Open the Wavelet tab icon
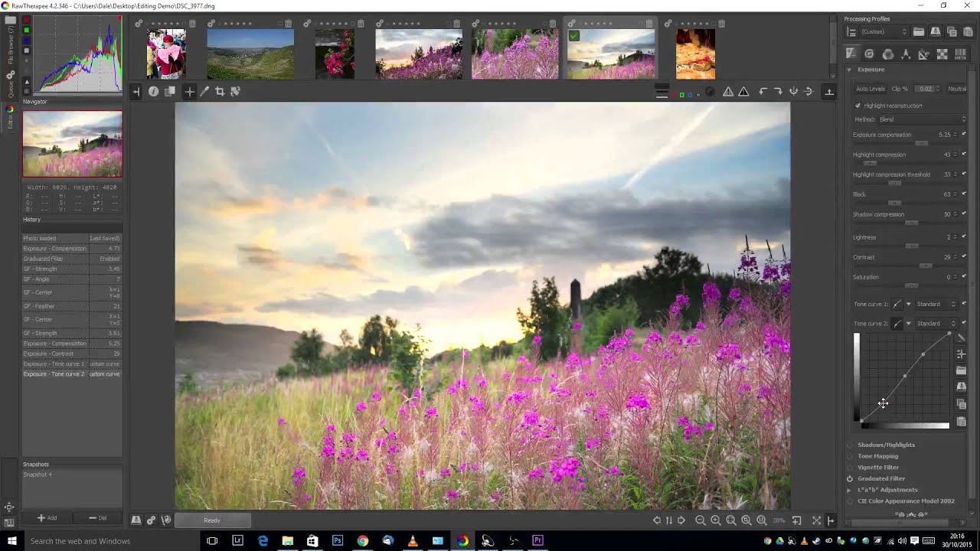The height and width of the screenshot is (551, 980). pos(906,54)
